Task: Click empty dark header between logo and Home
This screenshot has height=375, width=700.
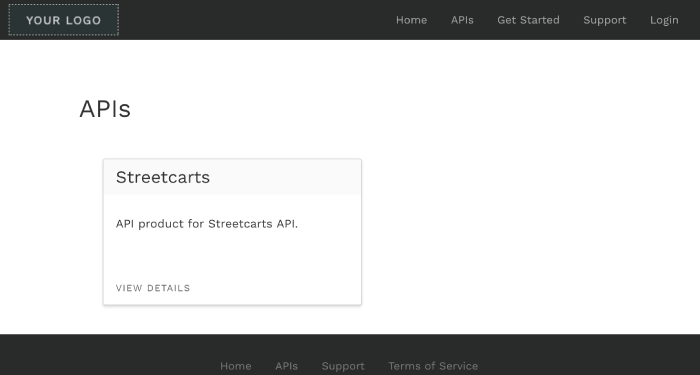Action: 257,20
